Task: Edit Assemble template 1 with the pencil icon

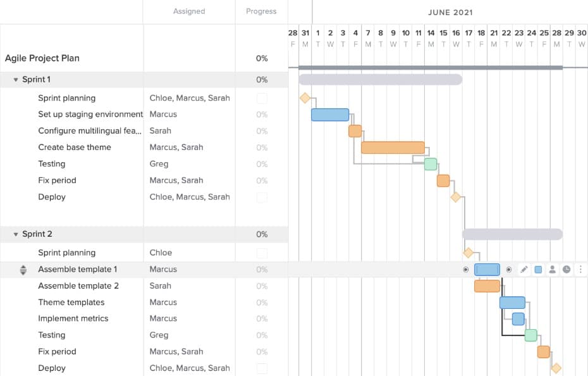Action: point(524,269)
